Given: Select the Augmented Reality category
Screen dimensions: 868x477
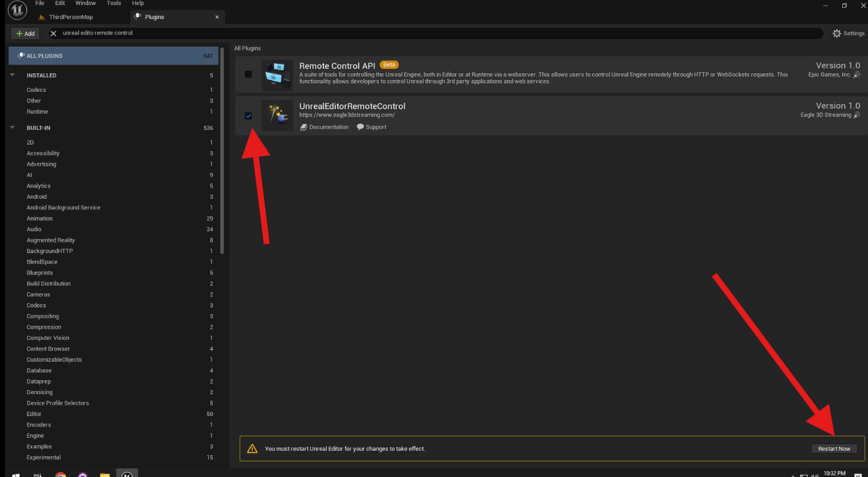Looking at the screenshot, I should click(x=51, y=240).
